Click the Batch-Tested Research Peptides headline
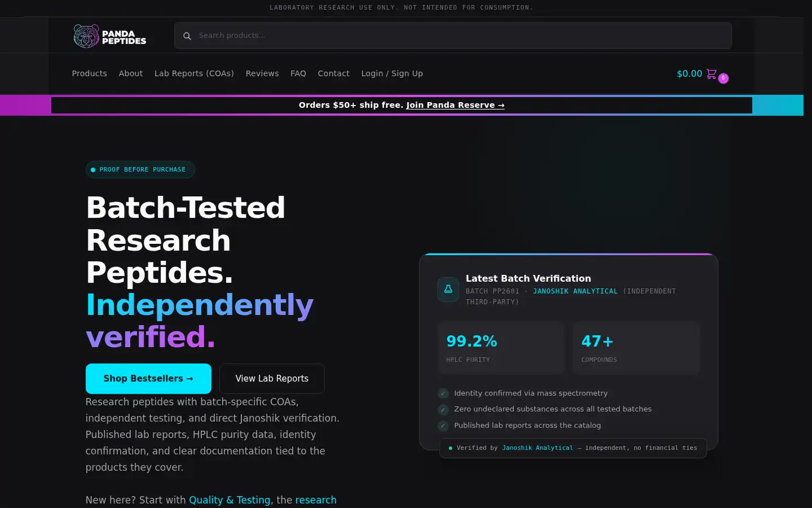Viewport: 812px width, 508px height. [186, 240]
